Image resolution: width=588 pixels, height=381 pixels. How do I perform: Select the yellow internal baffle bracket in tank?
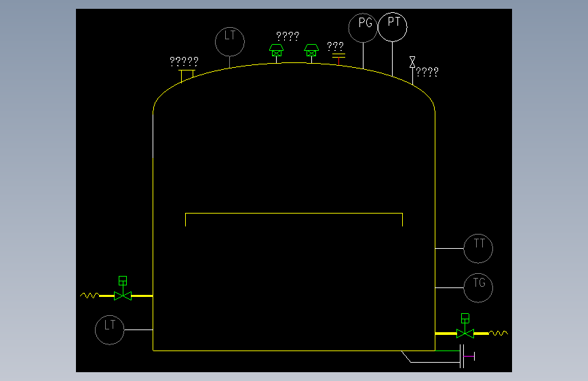294,220
